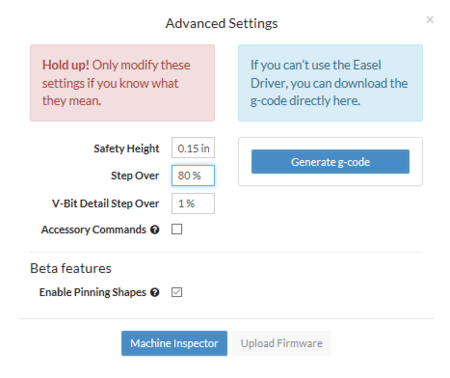Focus the Safety Height input field
This screenshot has height=378, width=450.
tap(193, 148)
